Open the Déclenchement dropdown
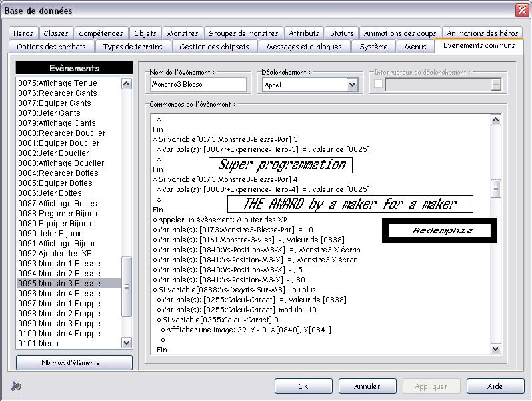The image size is (532, 401). pyautogui.click(x=352, y=85)
